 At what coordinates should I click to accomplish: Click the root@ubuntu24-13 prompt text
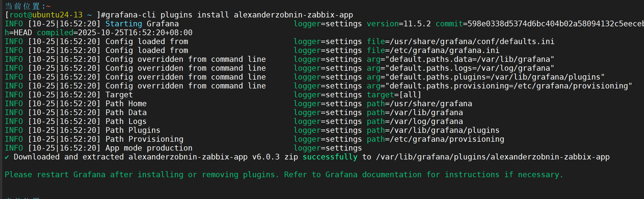[x=46, y=15]
